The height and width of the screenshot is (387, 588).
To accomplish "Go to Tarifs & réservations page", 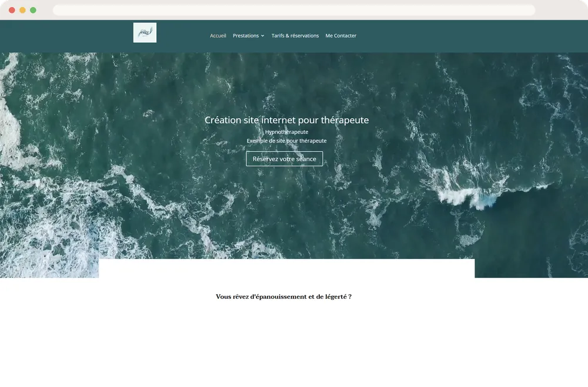I will tap(295, 36).
